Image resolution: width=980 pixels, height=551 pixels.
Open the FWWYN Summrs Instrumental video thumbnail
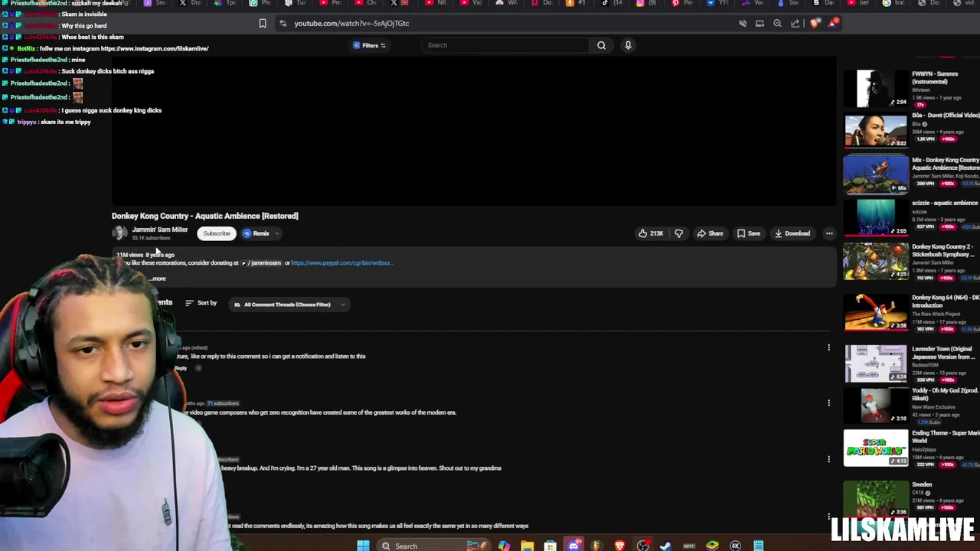pos(876,88)
